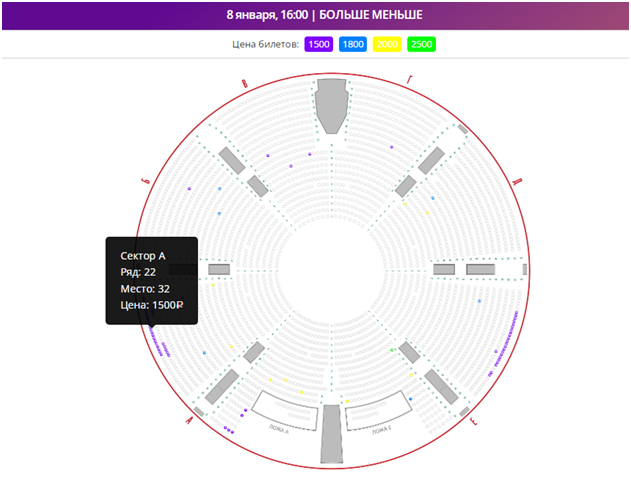Click the sector В label
The image size is (631, 483).
[246, 86]
